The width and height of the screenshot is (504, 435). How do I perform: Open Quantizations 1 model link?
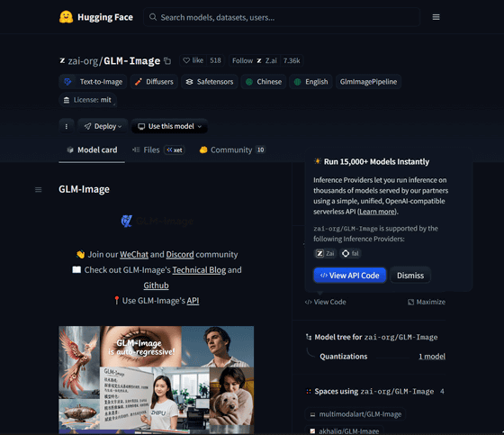432,356
